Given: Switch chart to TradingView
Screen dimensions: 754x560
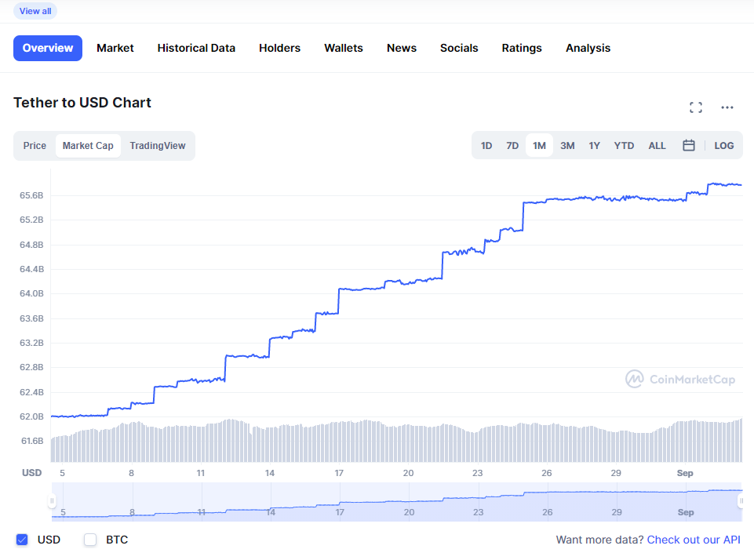Looking at the screenshot, I should click(158, 145).
